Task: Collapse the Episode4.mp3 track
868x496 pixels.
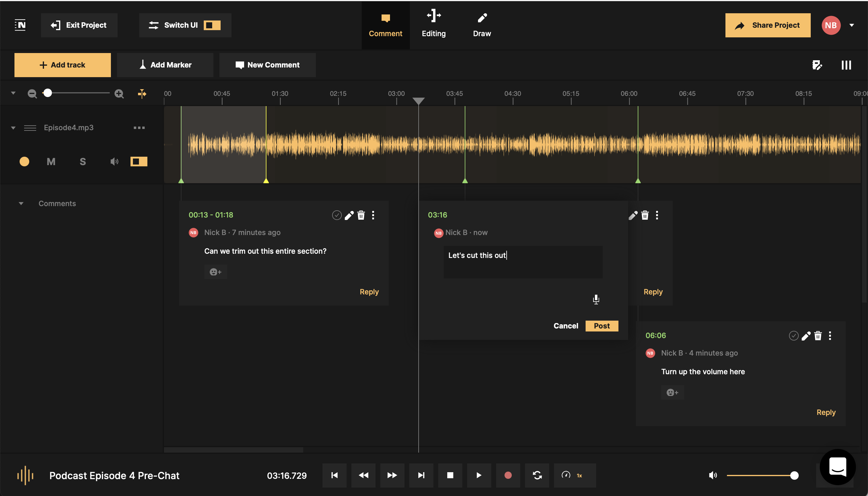Action: (x=13, y=128)
